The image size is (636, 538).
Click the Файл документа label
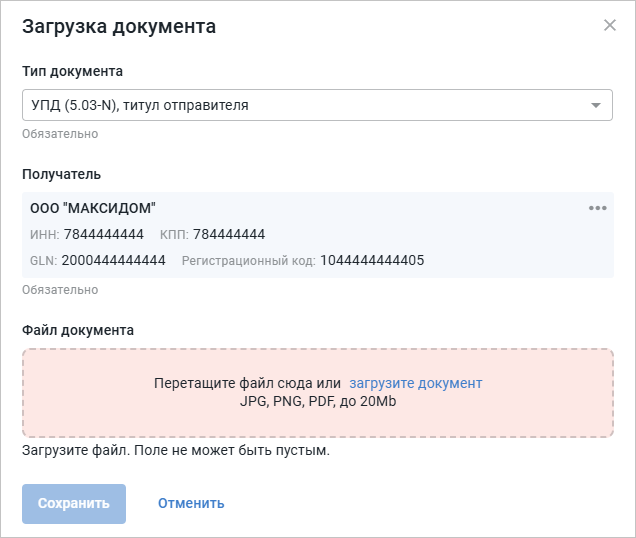tap(78, 329)
